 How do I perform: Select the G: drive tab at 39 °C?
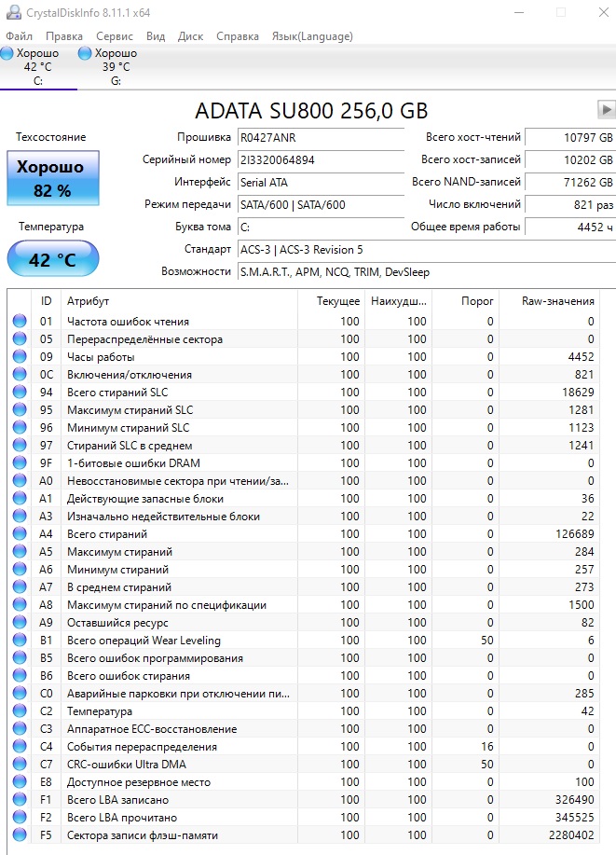point(116,66)
